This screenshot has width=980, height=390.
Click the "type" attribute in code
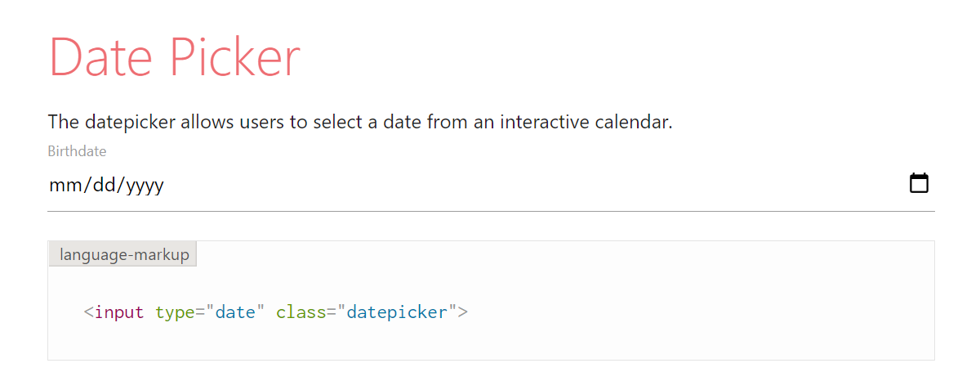[174, 312]
